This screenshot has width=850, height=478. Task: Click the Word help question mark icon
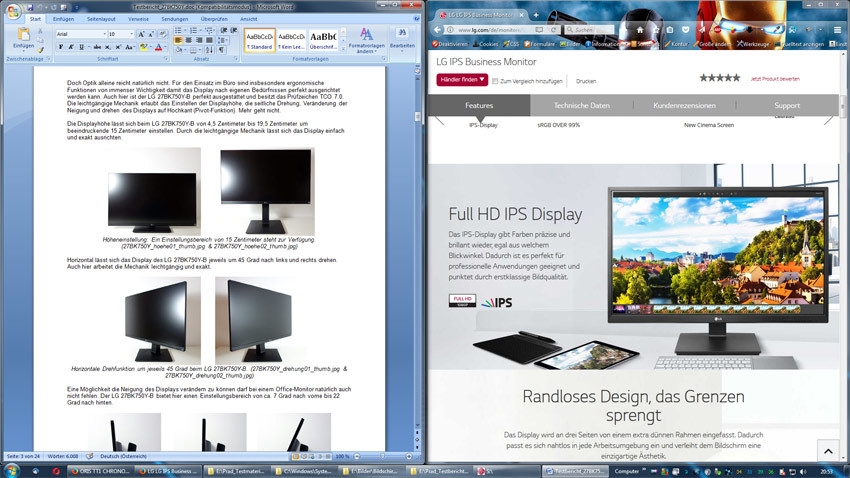click(416, 19)
